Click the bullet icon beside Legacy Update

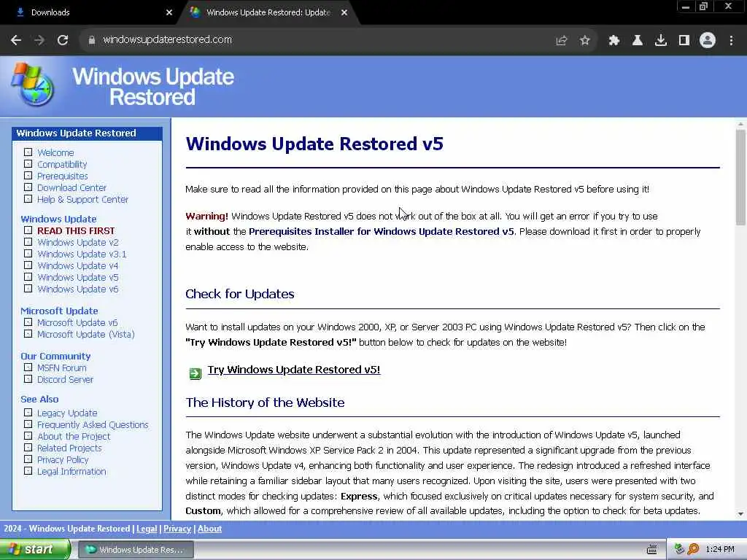pyautogui.click(x=28, y=413)
